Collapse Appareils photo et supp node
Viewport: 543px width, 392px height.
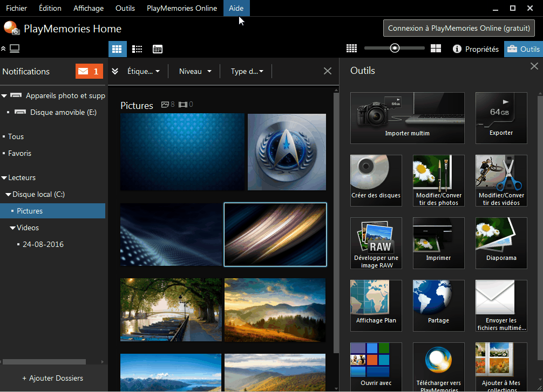(x=4, y=96)
